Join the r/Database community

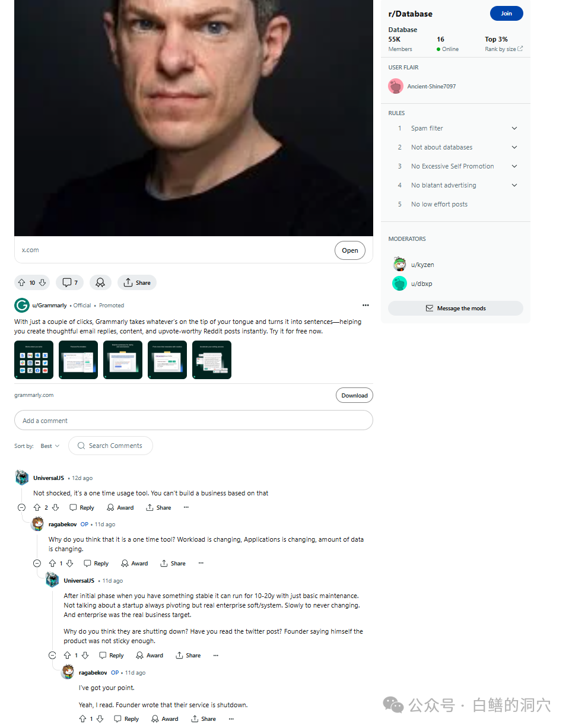[506, 14]
